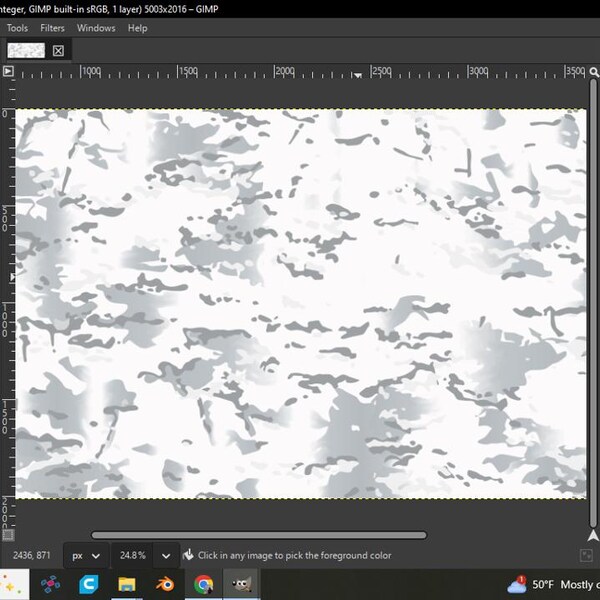Click the color picker hint icon in status bar
600x600 pixels.
pos(188,555)
